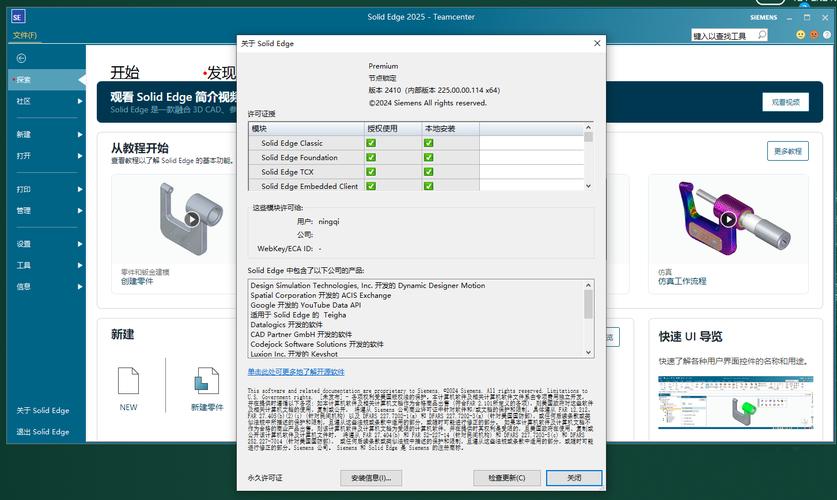Viewport: 837px width, 500px height.
Task: Click the back arrow circle icon in sidebar
Action: coord(21,58)
